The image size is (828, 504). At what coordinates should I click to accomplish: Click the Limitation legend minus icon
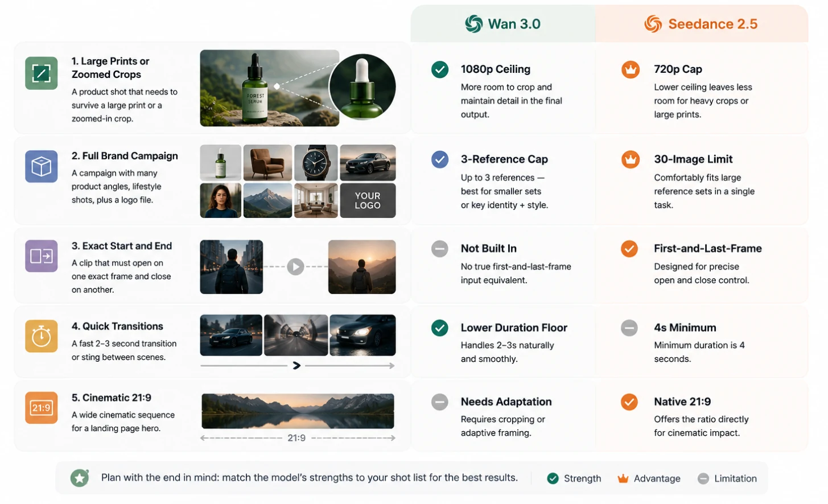[x=703, y=478]
